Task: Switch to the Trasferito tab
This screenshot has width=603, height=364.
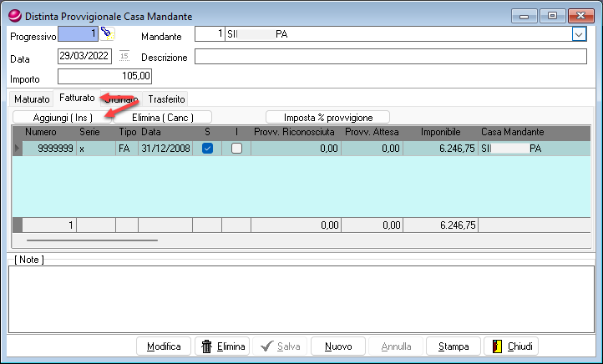Action: pos(166,99)
